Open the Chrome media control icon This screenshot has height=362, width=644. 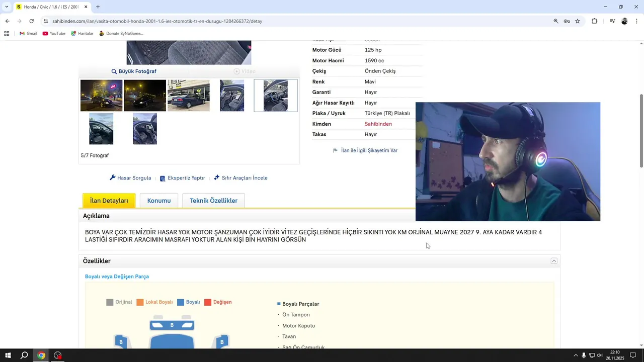click(612, 21)
